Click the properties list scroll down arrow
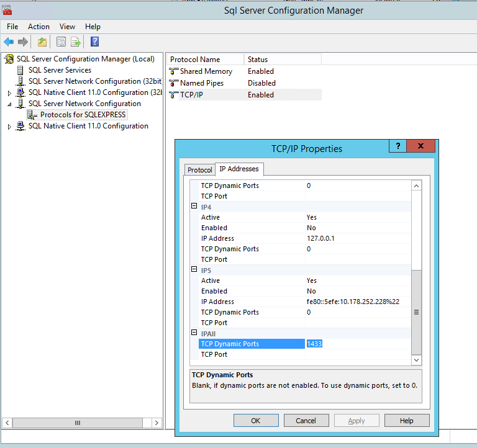 416,360
